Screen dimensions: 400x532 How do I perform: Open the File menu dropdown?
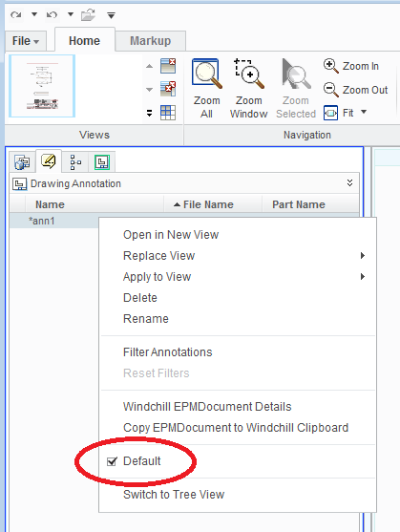click(x=26, y=41)
